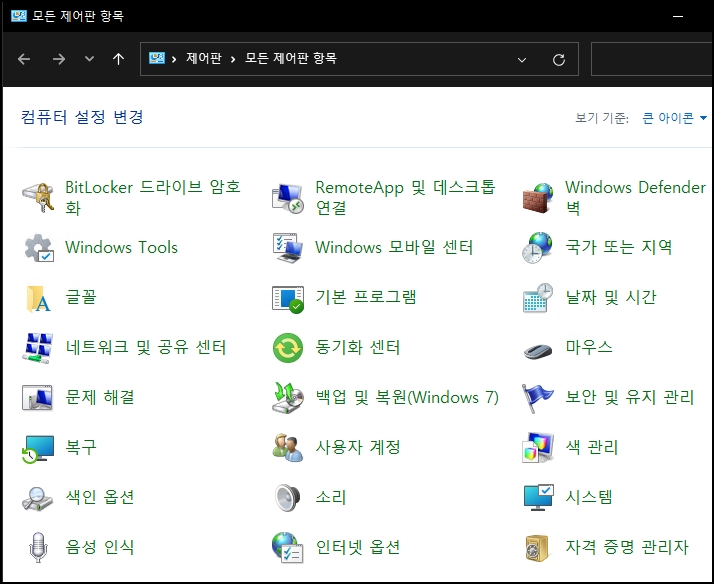Open the 음성 인식 microphone icon
Screen dimensions: 714x584
(x=38, y=548)
